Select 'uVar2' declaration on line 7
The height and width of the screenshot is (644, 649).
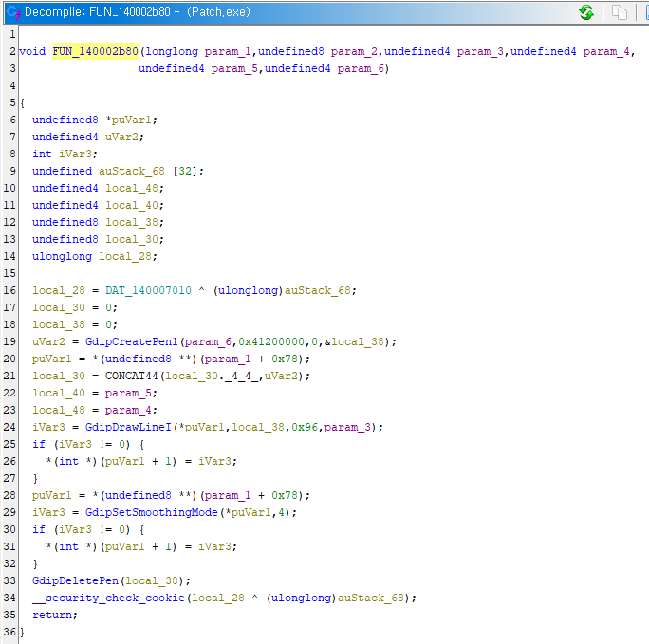click(121, 137)
